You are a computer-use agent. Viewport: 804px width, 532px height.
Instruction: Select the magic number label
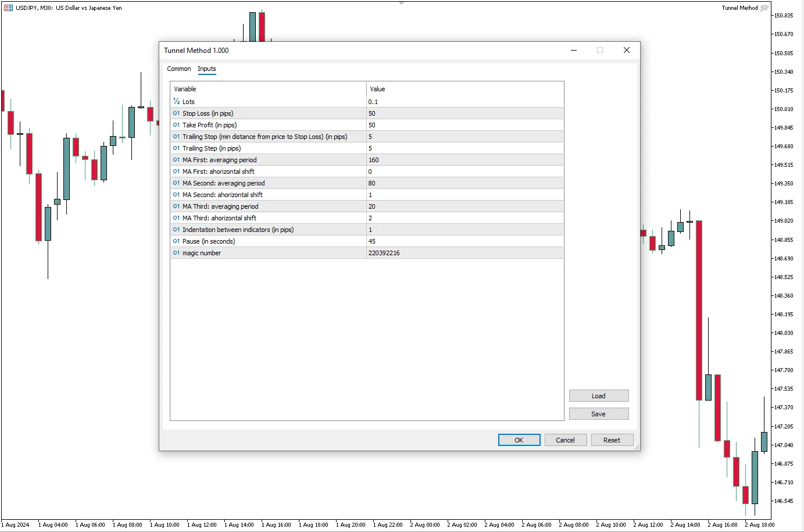tap(202, 253)
